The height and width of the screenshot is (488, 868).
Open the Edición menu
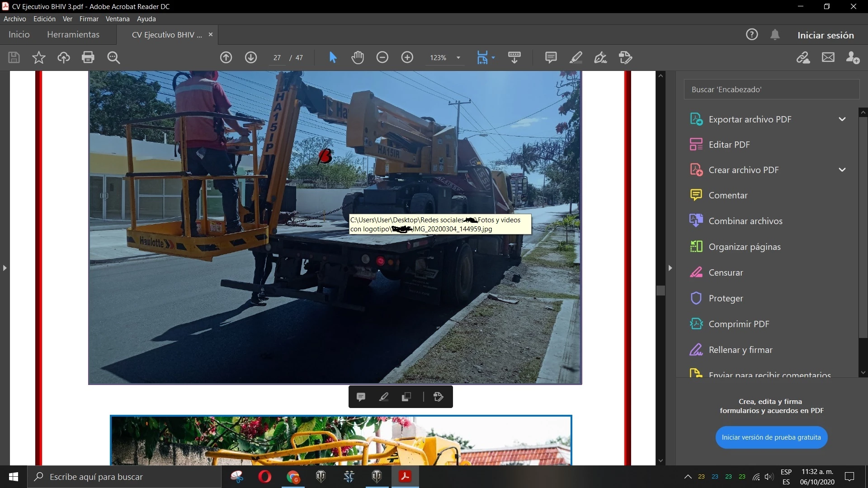tap(44, 19)
